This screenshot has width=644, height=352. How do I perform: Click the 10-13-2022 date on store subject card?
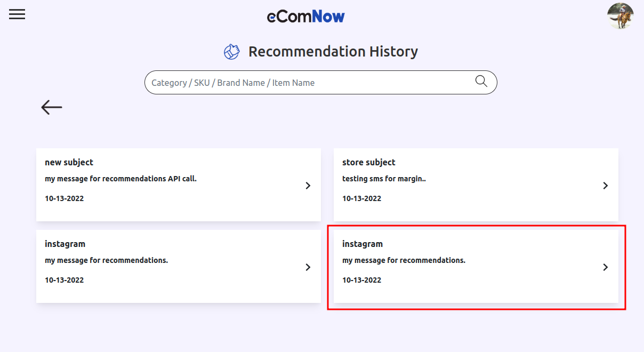click(361, 198)
